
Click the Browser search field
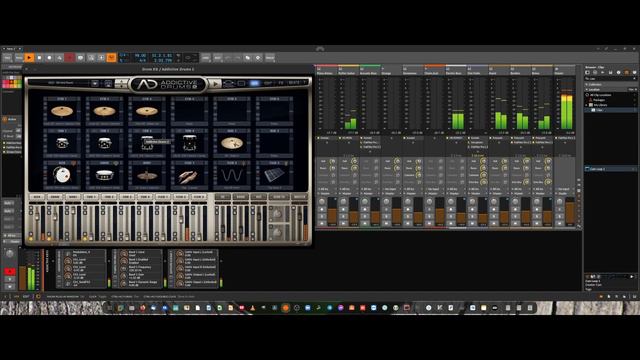click(610, 78)
